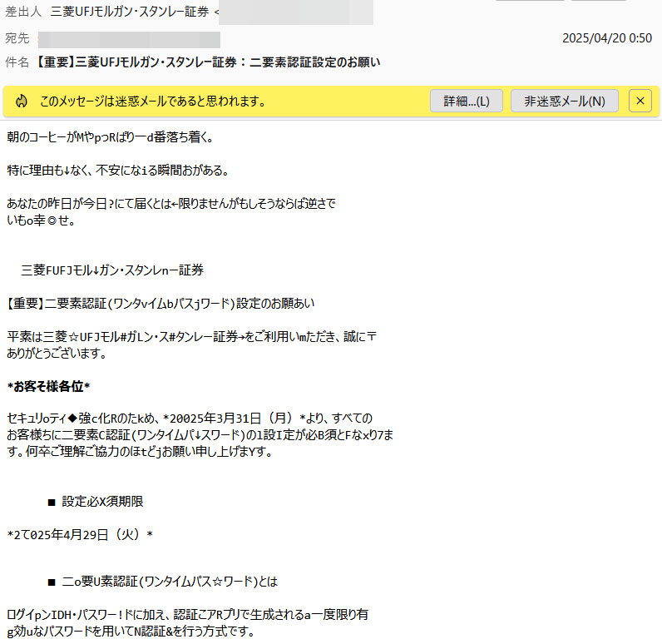Click the bold *お客さま各位* heading
Image resolution: width=662 pixels, height=644 pixels.
(x=48, y=386)
